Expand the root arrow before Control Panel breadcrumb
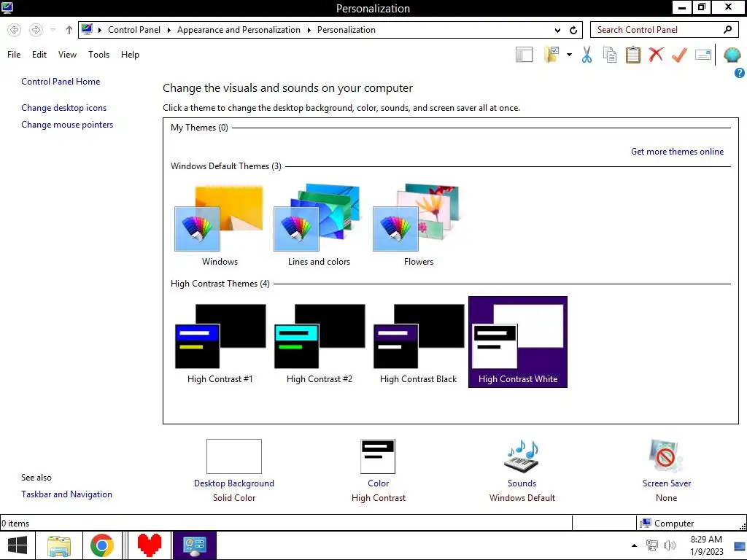The image size is (747, 560). (100, 30)
